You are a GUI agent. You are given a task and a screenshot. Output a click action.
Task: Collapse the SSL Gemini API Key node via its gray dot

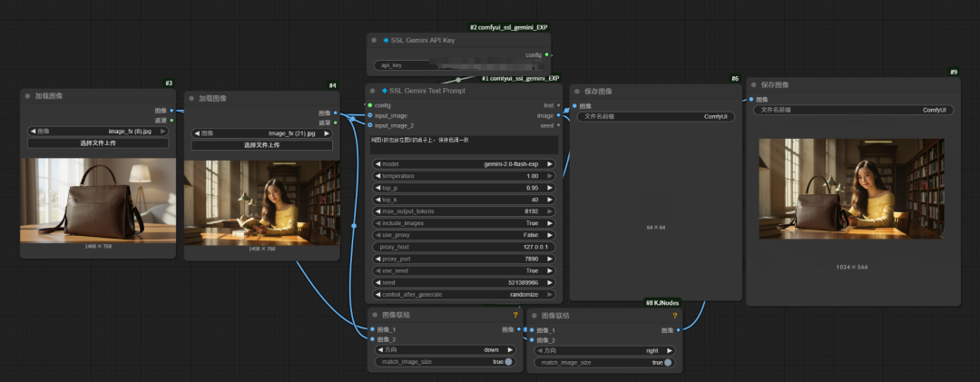(374, 40)
